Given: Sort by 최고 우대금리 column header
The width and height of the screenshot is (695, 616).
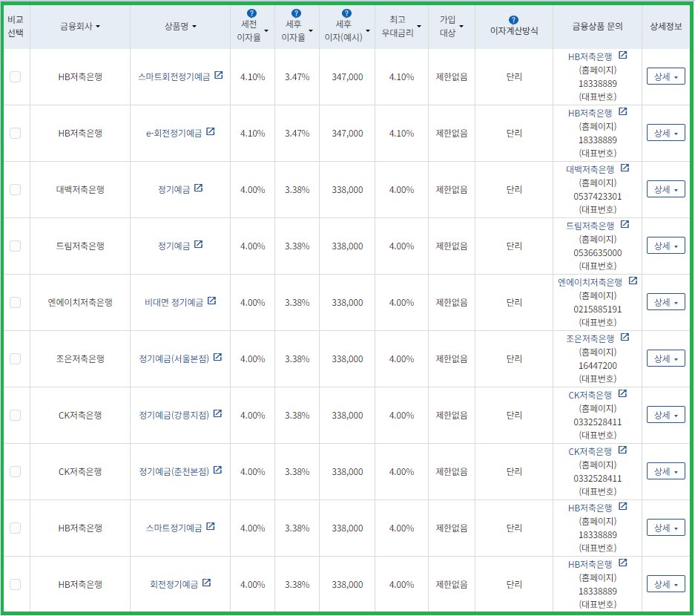Looking at the screenshot, I should pyautogui.click(x=401, y=26).
